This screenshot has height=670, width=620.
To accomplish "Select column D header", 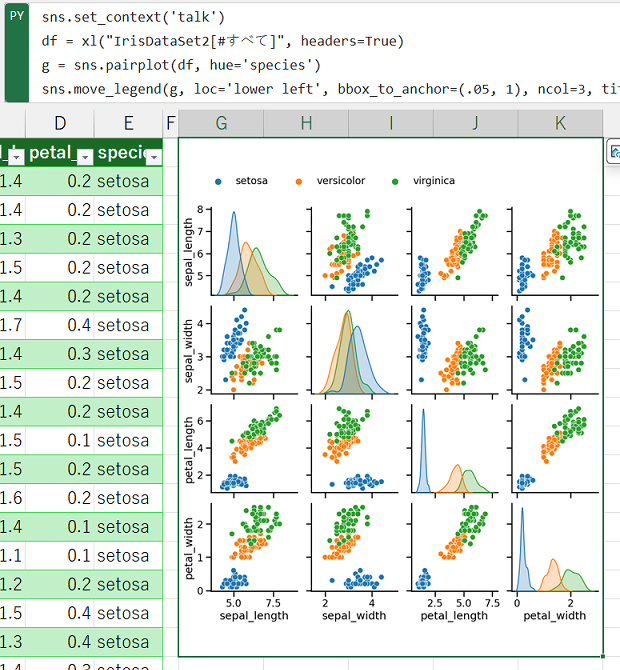I will [60, 123].
